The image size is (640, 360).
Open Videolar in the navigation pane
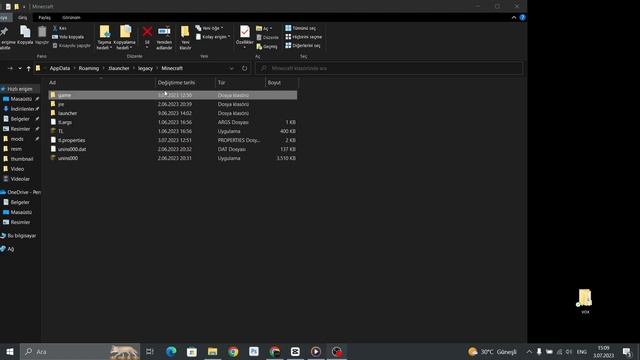click(x=20, y=179)
